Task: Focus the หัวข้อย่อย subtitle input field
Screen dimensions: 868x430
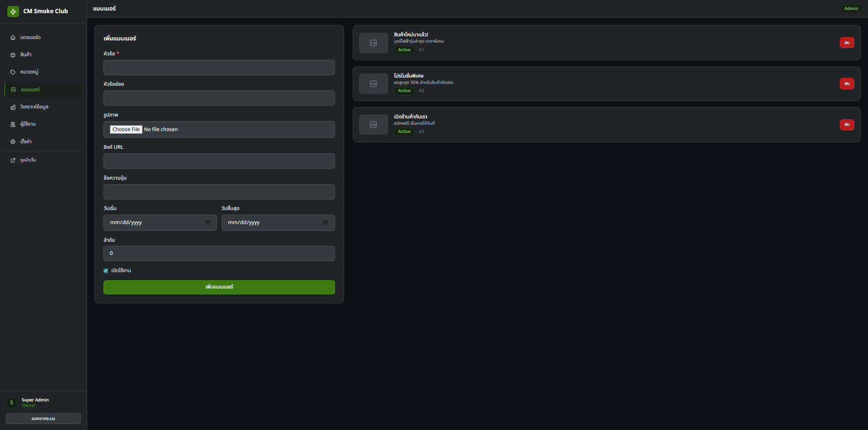Action: (219, 98)
